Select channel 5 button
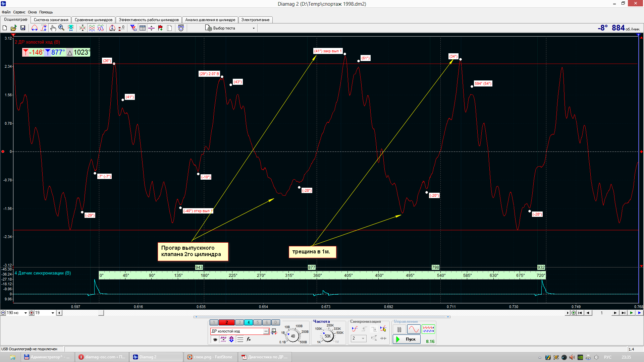The image size is (644, 362). coord(258,322)
